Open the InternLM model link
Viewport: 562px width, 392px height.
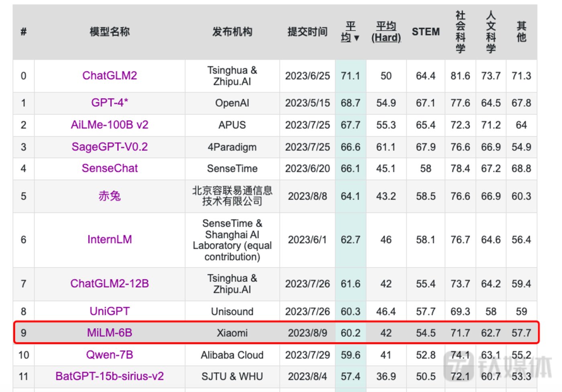110,240
